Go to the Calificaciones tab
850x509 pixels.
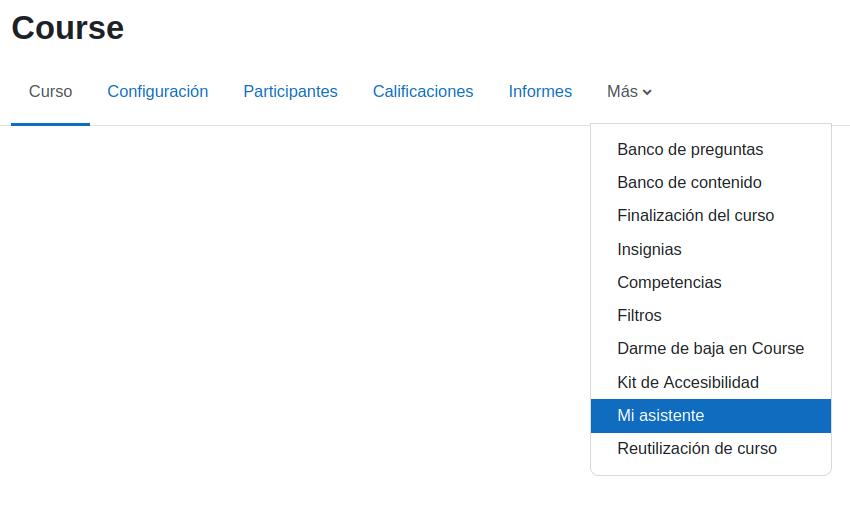point(423,92)
